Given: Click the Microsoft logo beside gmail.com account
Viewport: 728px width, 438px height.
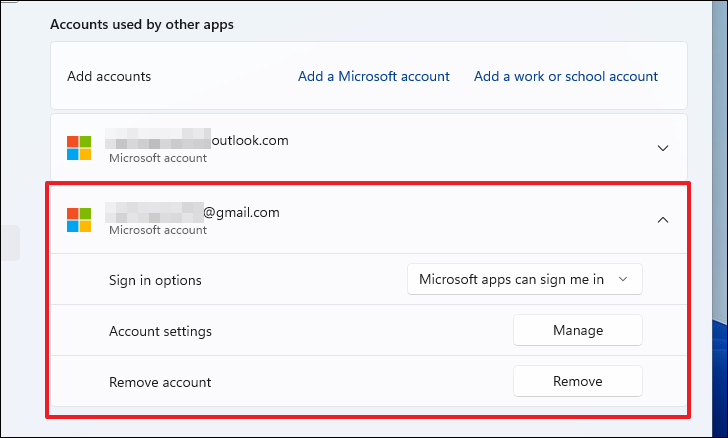Looking at the screenshot, I should click(x=79, y=220).
